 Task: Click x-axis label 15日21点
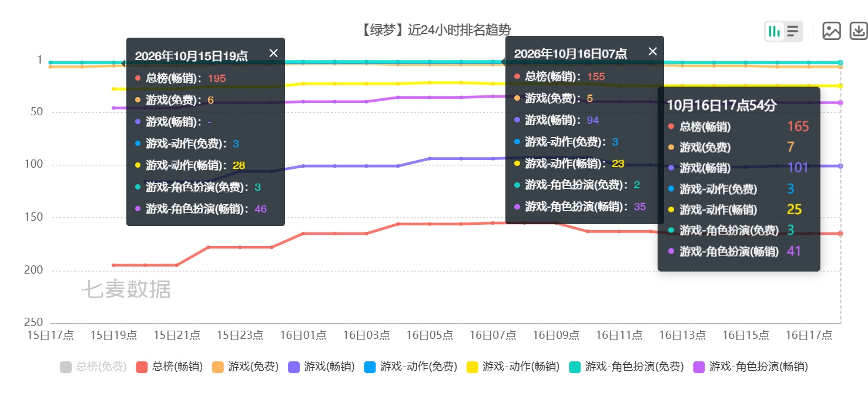pos(177,335)
